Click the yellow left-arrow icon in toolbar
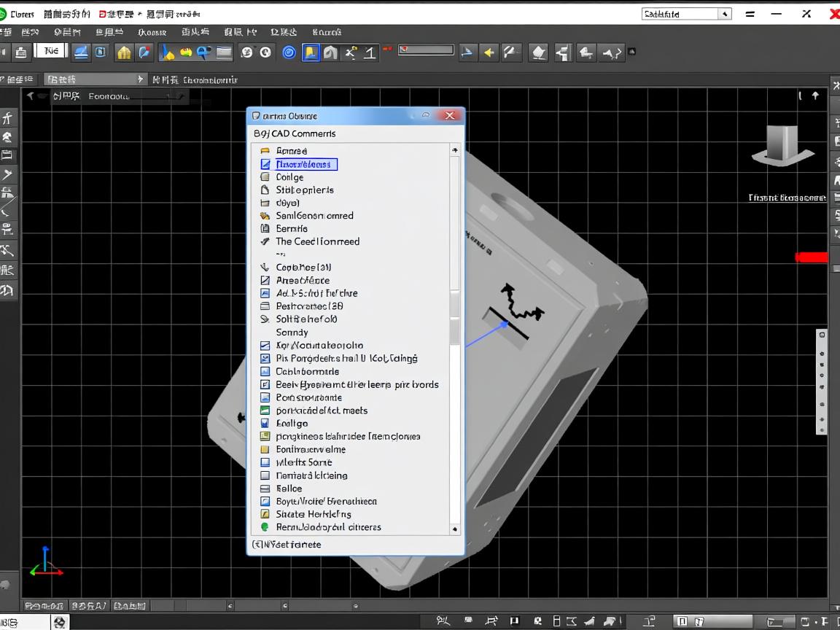The height and width of the screenshot is (630, 840). [489, 52]
